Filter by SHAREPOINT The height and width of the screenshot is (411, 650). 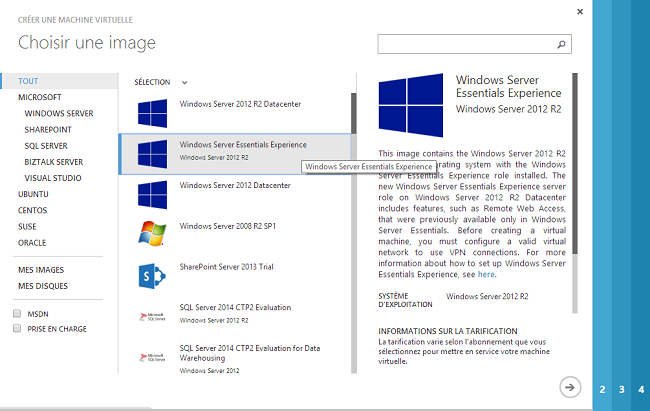click(x=48, y=129)
